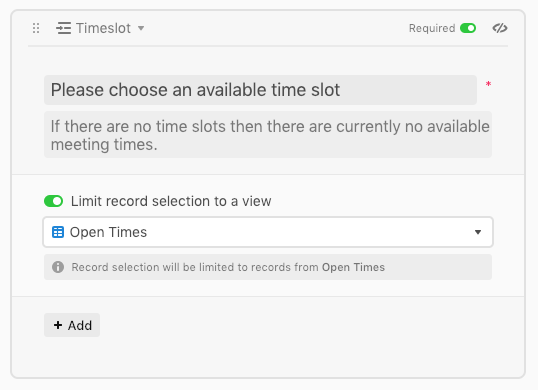Open the Open Times view dropdown

tap(268, 232)
